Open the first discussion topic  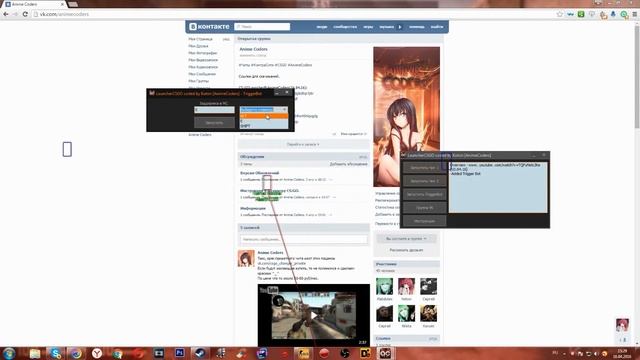point(260,173)
